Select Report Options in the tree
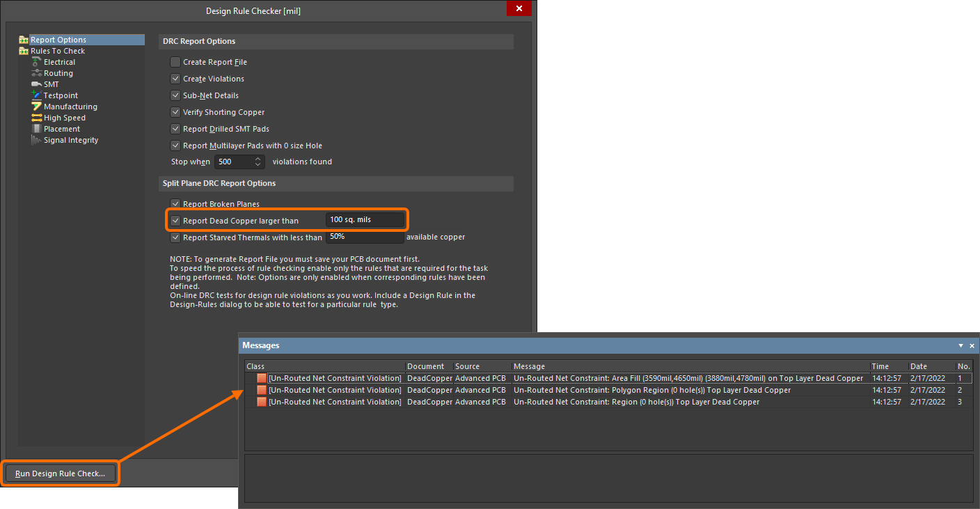Screen dimensions: 980x509 click(x=58, y=40)
